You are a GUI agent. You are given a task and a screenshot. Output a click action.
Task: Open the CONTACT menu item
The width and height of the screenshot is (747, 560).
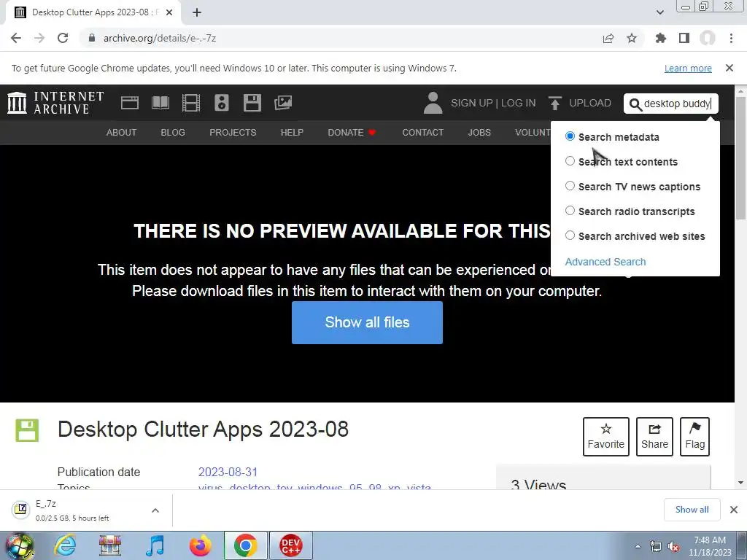click(423, 133)
